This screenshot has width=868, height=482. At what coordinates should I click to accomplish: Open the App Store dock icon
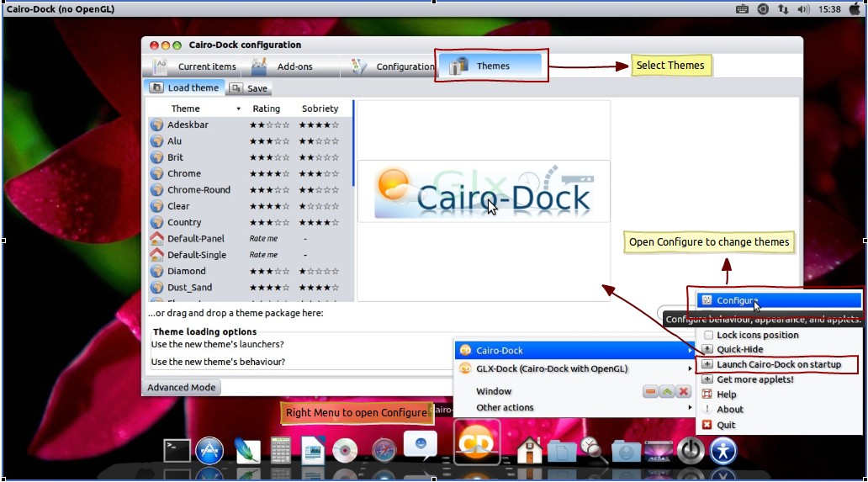(209, 451)
